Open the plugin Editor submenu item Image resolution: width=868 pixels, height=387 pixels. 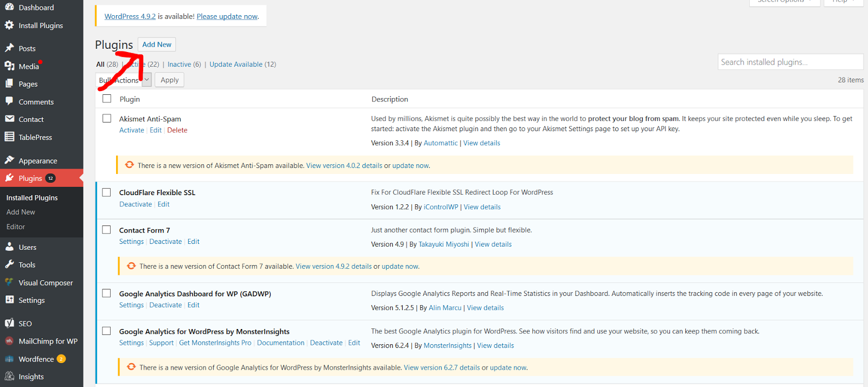[16, 227]
